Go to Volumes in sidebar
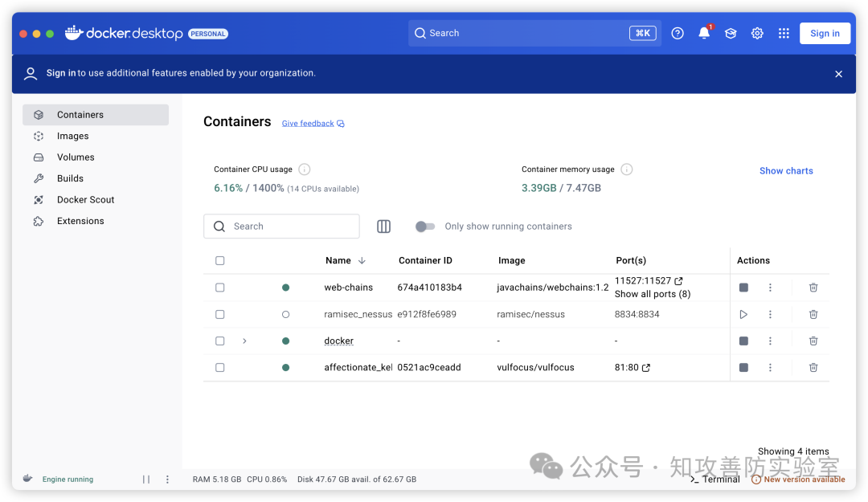This screenshot has height=502, width=868. click(x=95, y=157)
